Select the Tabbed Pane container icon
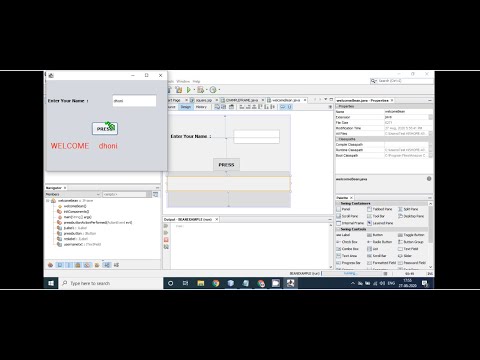 pos(369,209)
